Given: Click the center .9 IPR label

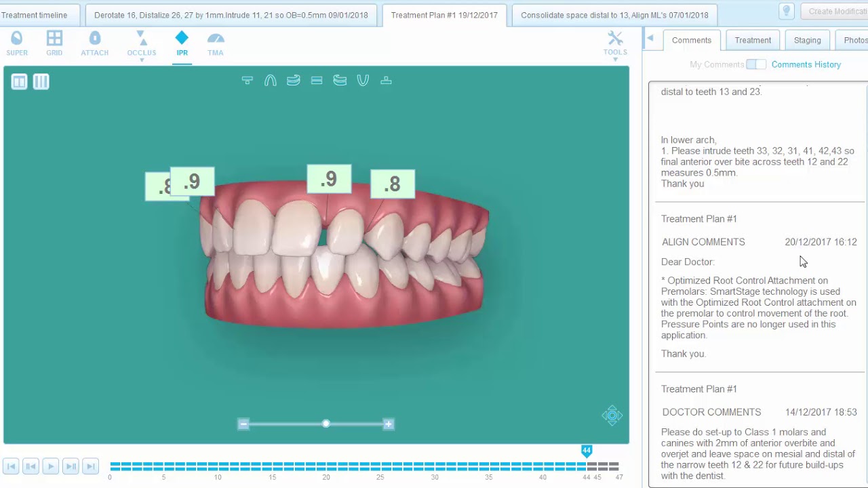Looking at the screenshot, I should (x=329, y=179).
